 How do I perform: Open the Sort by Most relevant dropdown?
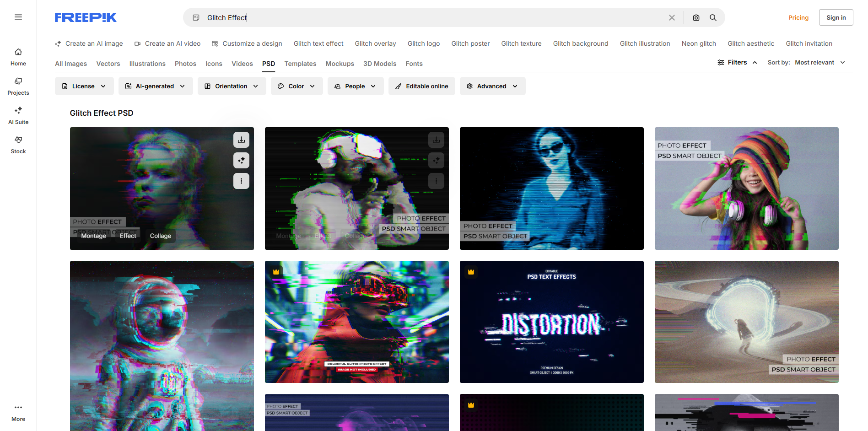tap(819, 62)
